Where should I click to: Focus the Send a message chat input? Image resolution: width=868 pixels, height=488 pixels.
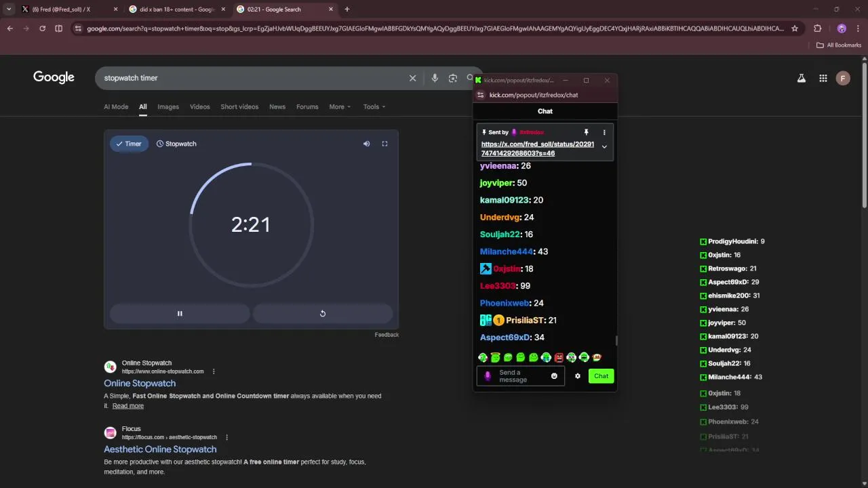521,376
